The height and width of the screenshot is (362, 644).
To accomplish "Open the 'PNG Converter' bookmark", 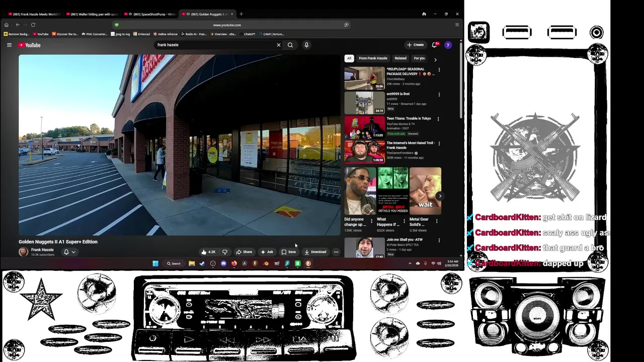I will tap(95, 34).
